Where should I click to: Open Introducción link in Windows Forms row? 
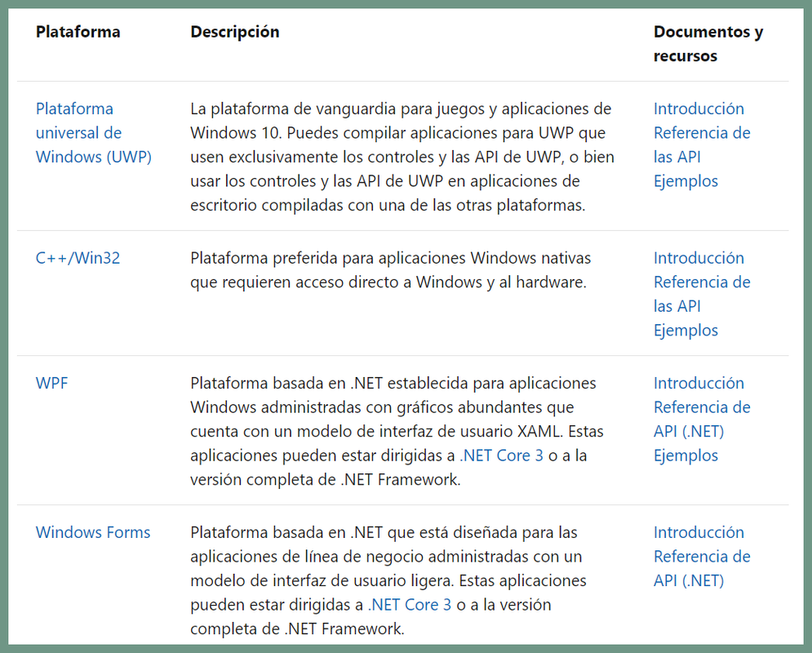pos(699,532)
